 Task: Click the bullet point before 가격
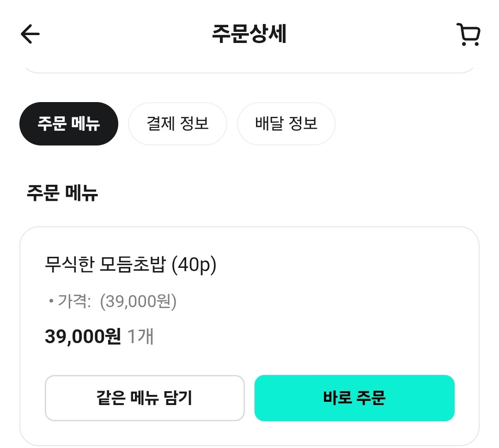click(x=51, y=301)
